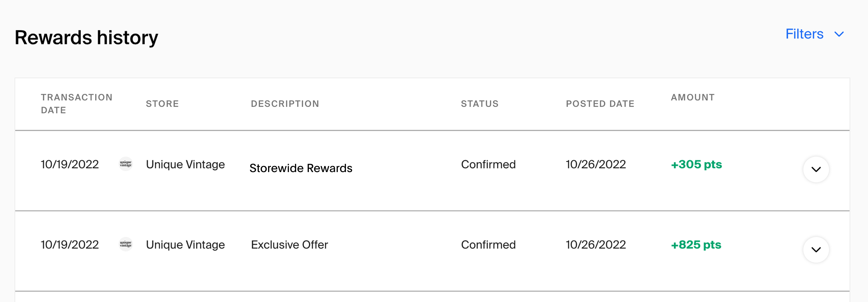Click Unique Vintage store name in Storewide Rewards row
The width and height of the screenshot is (868, 302).
(185, 164)
